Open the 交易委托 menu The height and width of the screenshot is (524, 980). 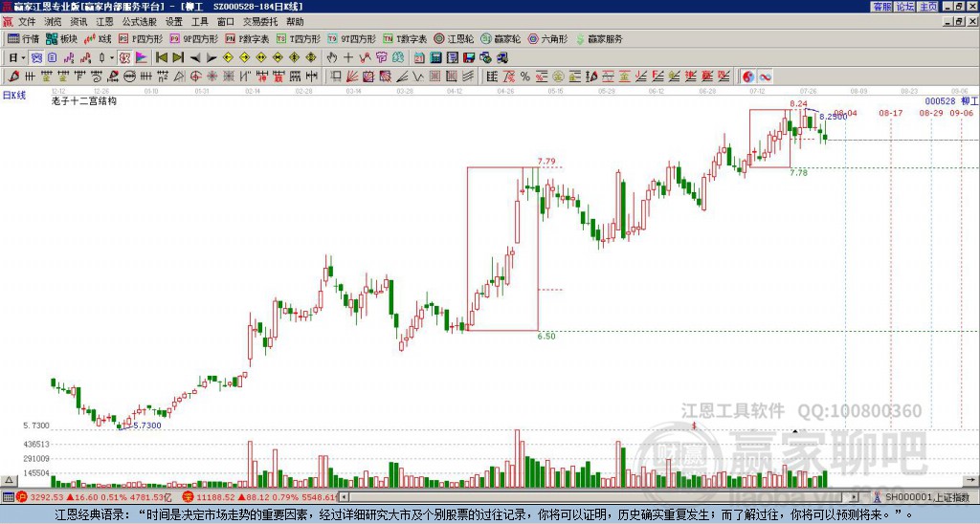tap(260, 22)
